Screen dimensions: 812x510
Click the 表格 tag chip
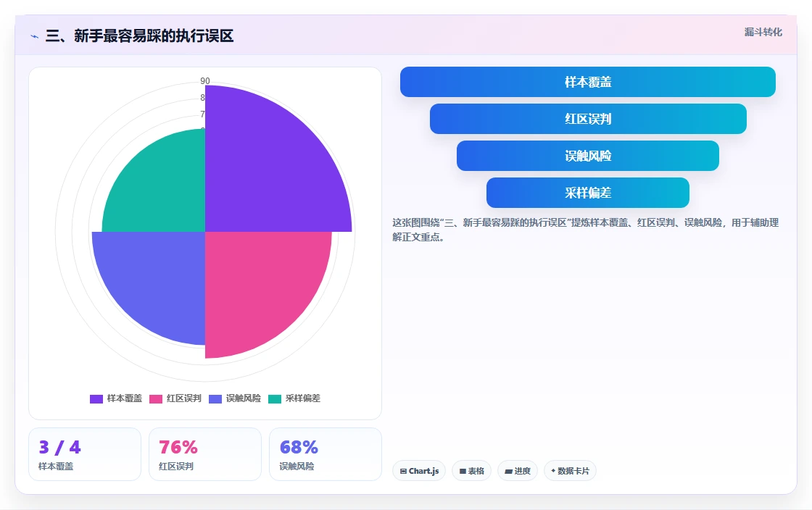[472, 471]
